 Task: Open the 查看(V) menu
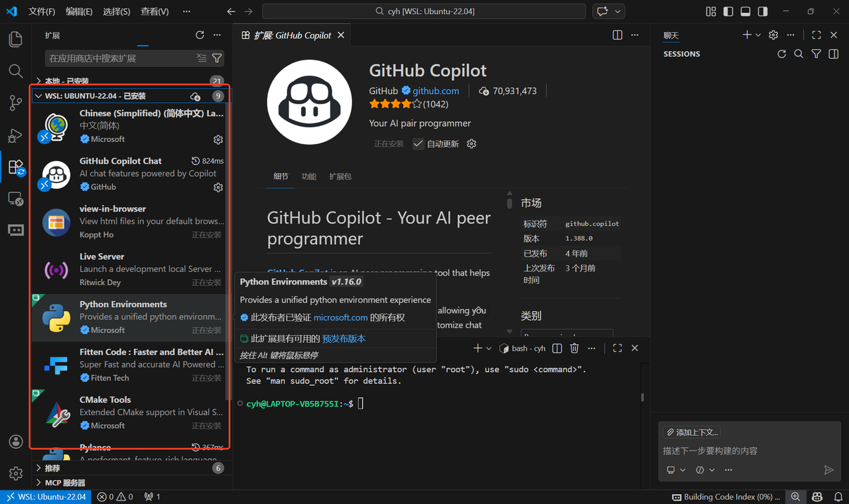[155, 11]
